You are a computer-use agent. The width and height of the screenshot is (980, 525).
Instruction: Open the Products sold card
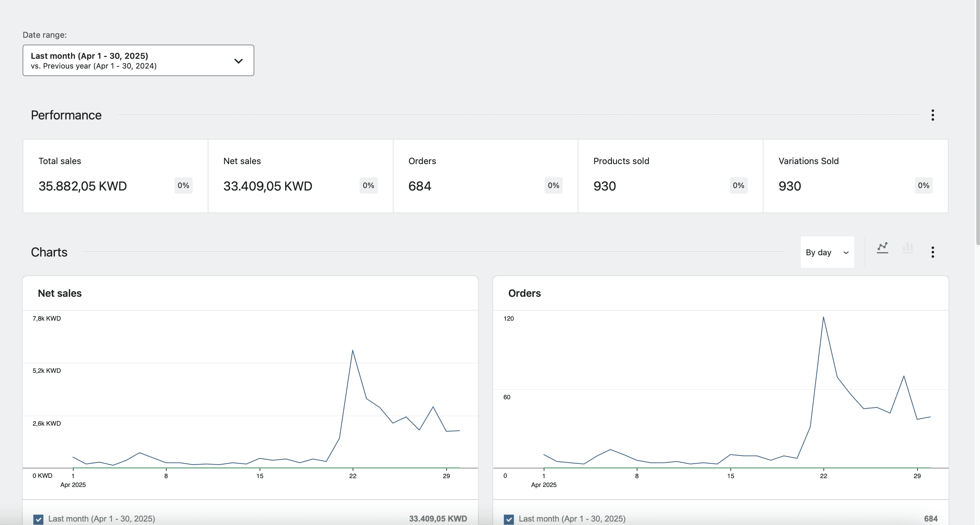pos(670,176)
